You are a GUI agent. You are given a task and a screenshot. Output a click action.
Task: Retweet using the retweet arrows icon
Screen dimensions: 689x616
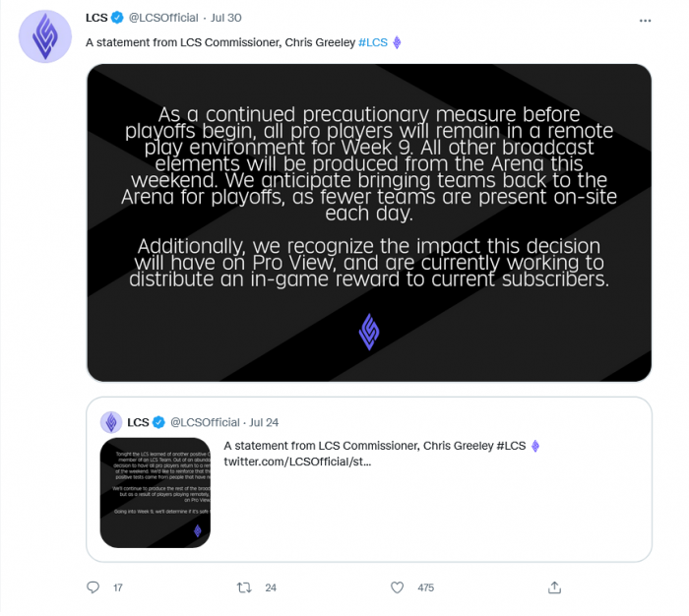click(245, 587)
